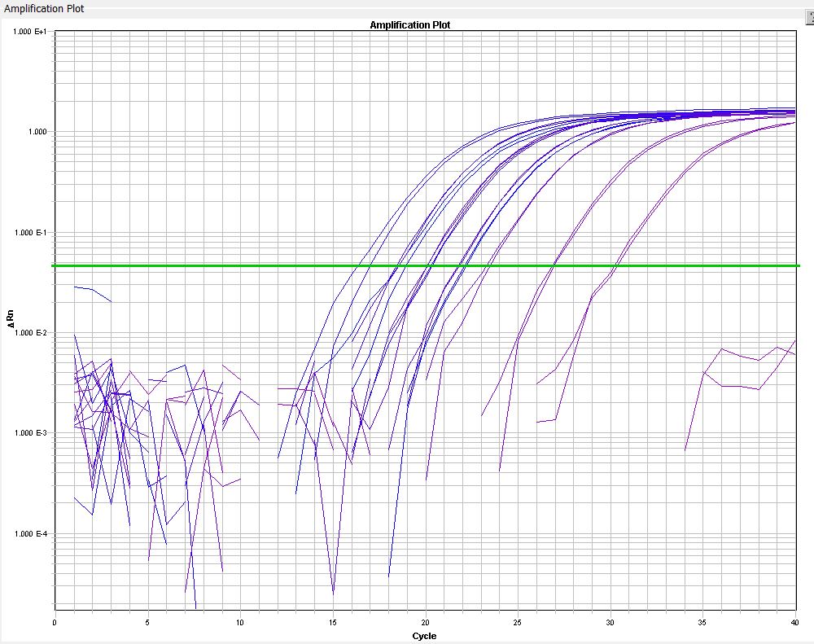Click the 1.000 E+1 y-axis tick label
The height and width of the screenshot is (644, 814).
coord(32,32)
